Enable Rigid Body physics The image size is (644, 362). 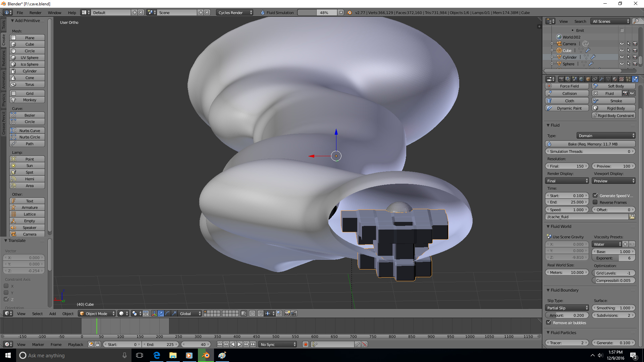[613, 108]
